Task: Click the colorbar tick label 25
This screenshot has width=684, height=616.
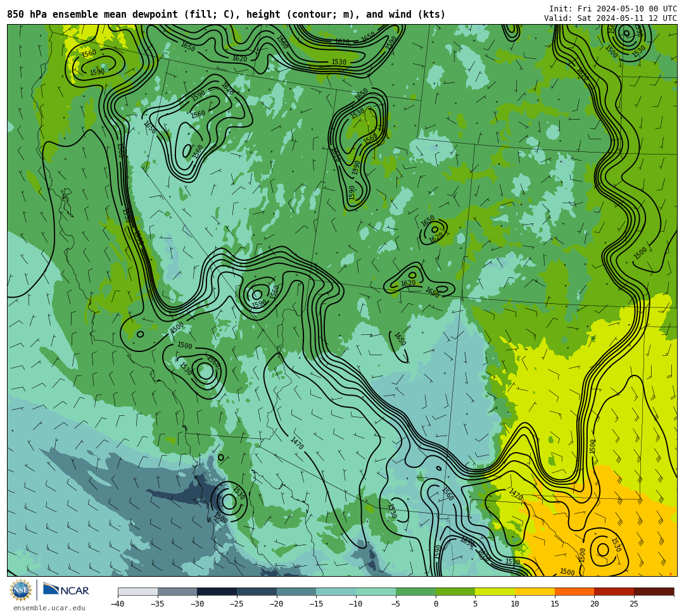Action: pyautogui.click(x=634, y=604)
